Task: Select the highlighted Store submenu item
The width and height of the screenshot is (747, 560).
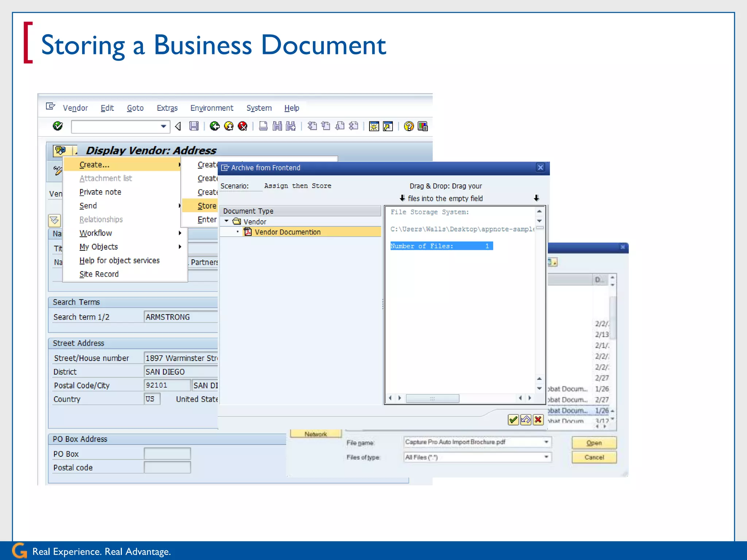Action: tap(200, 206)
